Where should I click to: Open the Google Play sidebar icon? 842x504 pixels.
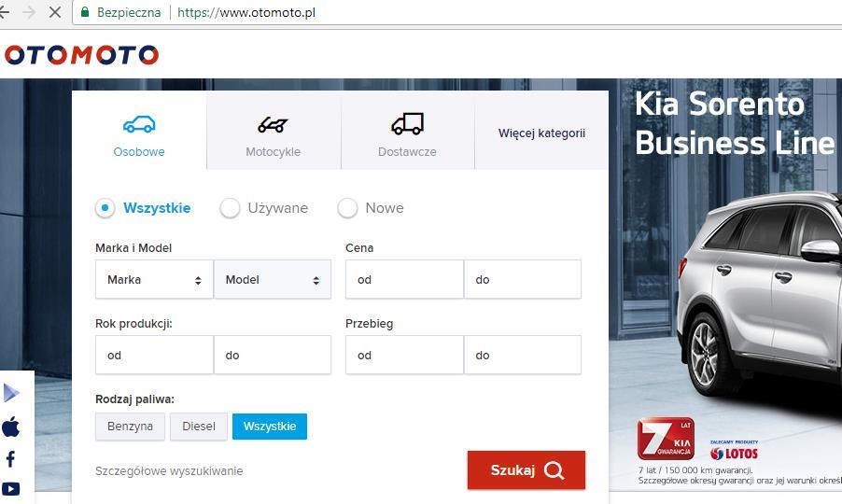coord(11,394)
